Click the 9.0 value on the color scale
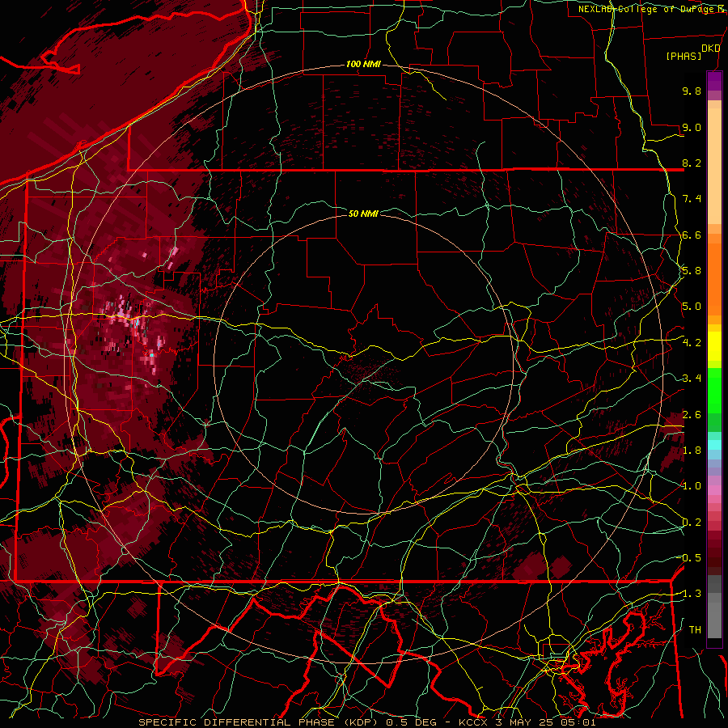The height and width of the screenshot is (728, 728). [x=692, y=127]
